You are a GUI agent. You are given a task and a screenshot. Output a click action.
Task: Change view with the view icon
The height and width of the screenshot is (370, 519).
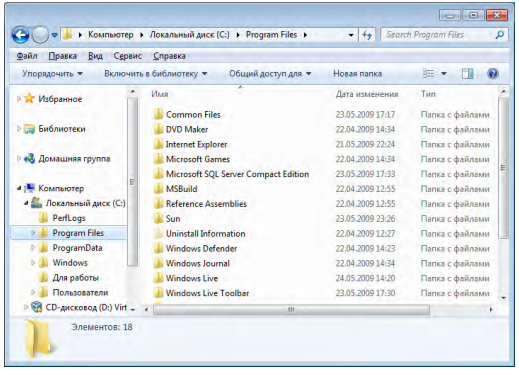coord(428,73)
